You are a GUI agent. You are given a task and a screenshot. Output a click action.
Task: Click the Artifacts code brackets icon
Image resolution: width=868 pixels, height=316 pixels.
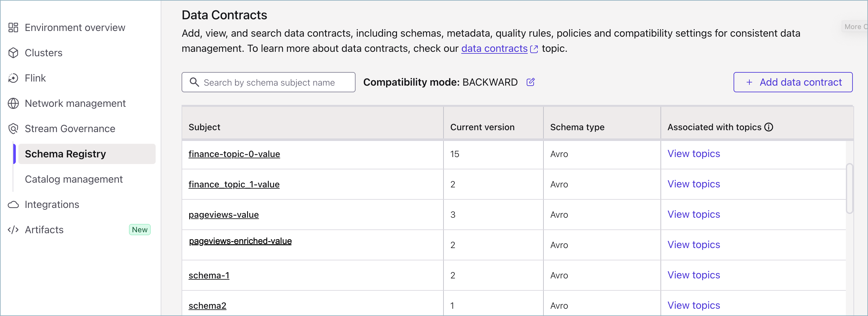click(13, 230)
